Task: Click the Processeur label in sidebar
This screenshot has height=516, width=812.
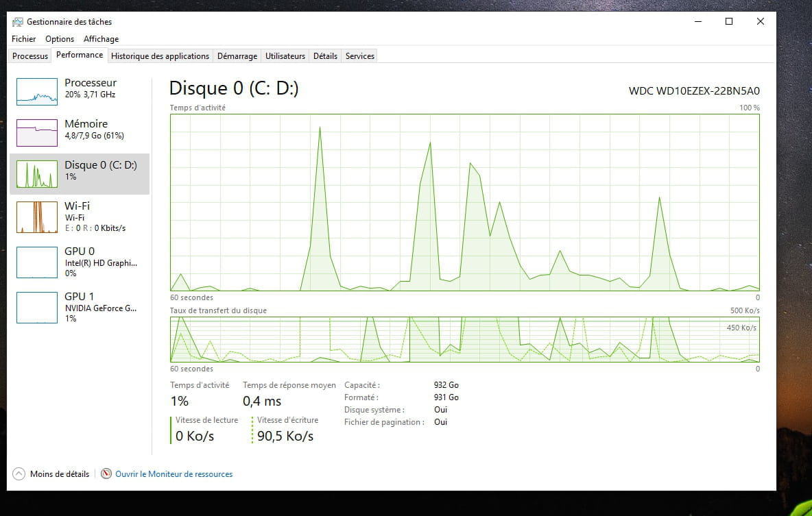Action: (91, 83)
